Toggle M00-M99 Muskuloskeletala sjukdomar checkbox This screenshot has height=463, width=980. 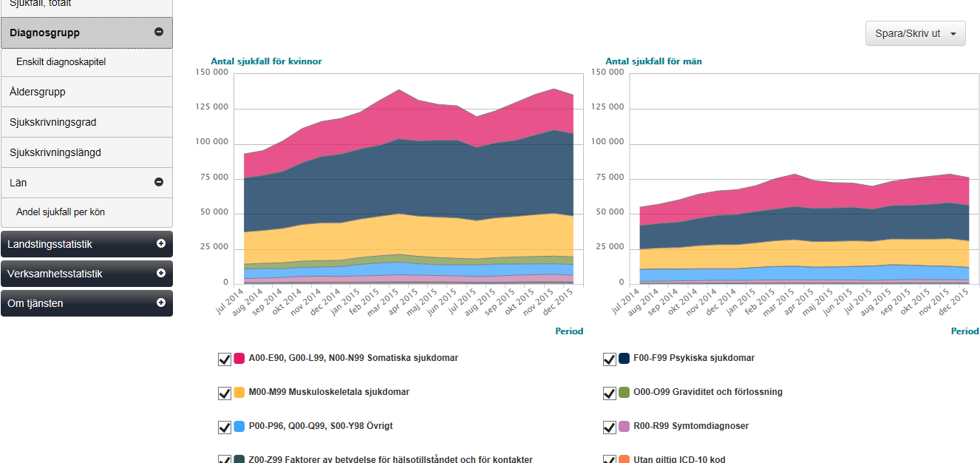pos(225,393)
